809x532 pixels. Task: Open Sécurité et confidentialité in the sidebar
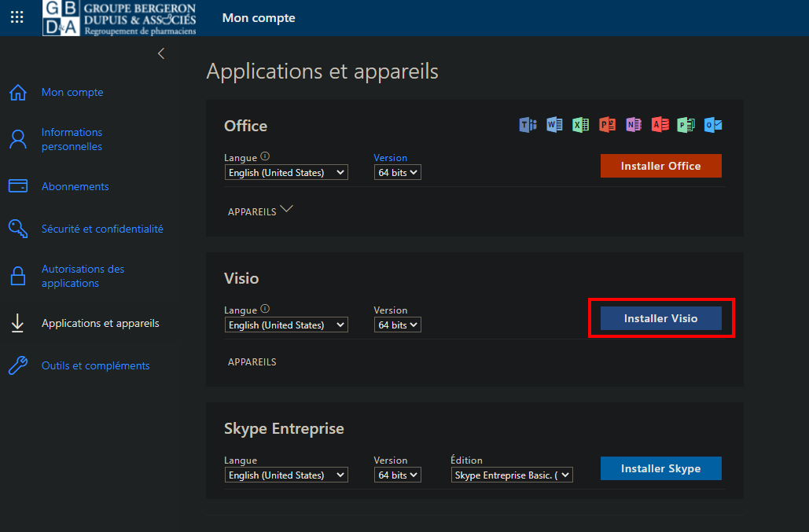pyautogui.click(x=102, y=229)
